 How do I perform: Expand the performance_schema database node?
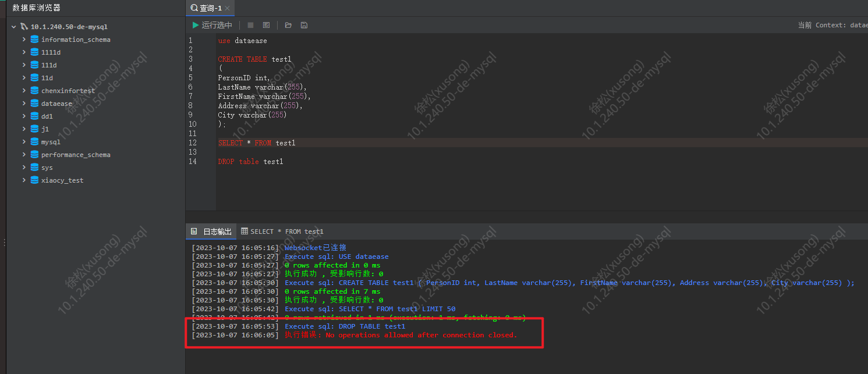click(23, 154)
